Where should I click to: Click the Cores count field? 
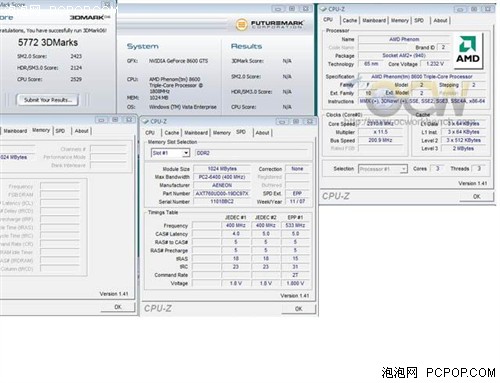[x=438, y=169]
